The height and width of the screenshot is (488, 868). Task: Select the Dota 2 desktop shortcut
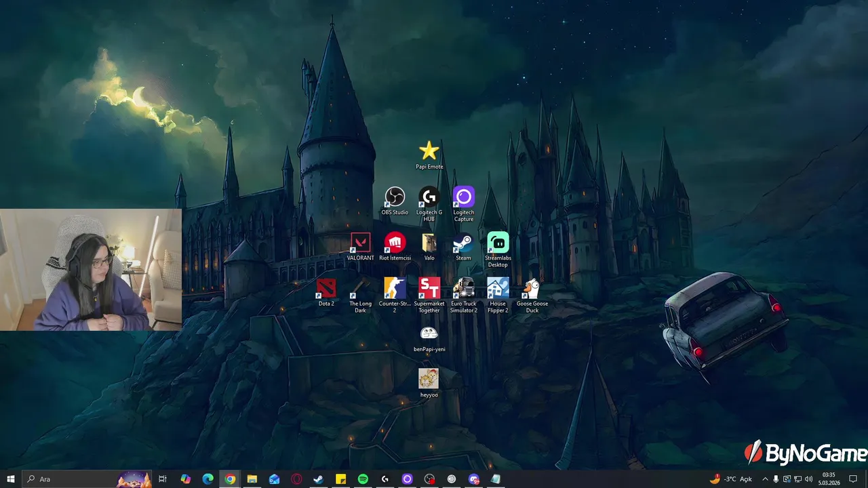click(x=326, y=292)
